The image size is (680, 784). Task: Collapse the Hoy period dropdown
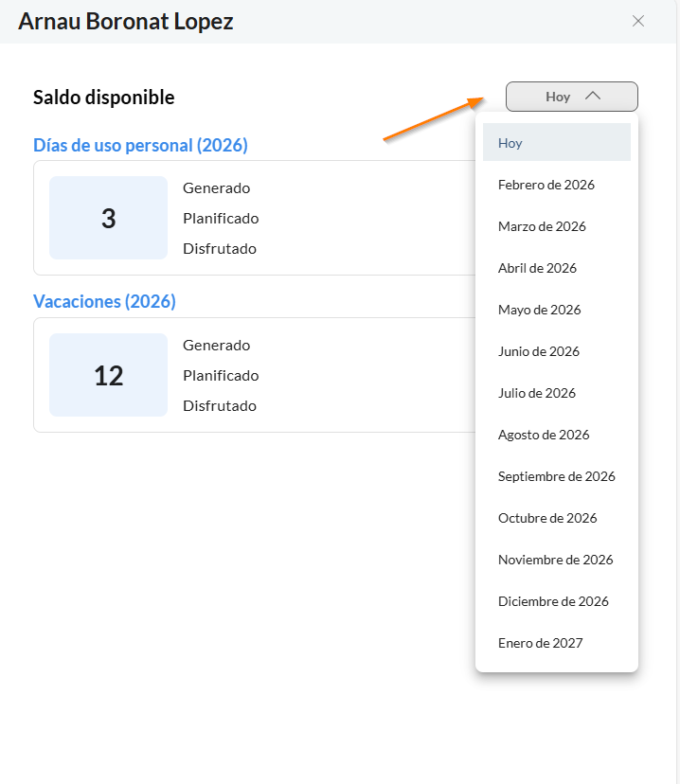pyautogui.click(x=571, y=97)
